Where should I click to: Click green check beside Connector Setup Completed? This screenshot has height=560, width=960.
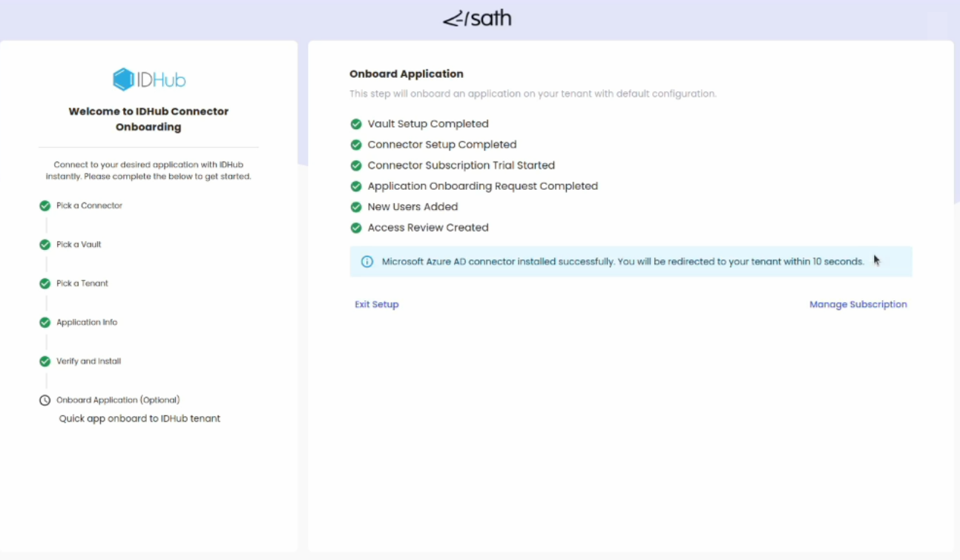356,145
